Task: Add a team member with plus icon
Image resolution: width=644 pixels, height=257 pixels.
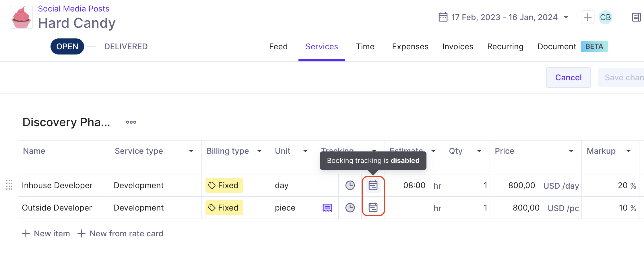Action: click(x=587, y=17)
